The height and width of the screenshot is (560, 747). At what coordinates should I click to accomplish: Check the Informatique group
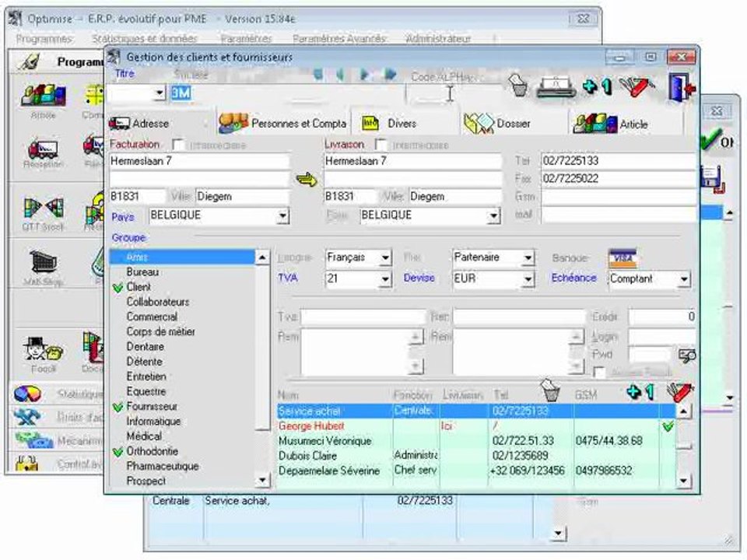coord(153,422)
